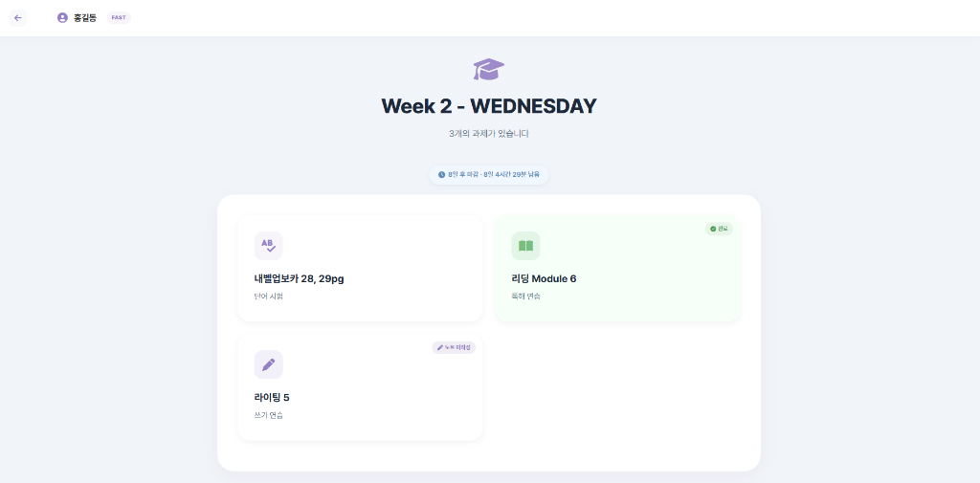Image resolution: width=980 pixels, height=483 pixels.
Task: Click the user profile avatar icon
Action: pyautogui.click(x=62, y=17)
